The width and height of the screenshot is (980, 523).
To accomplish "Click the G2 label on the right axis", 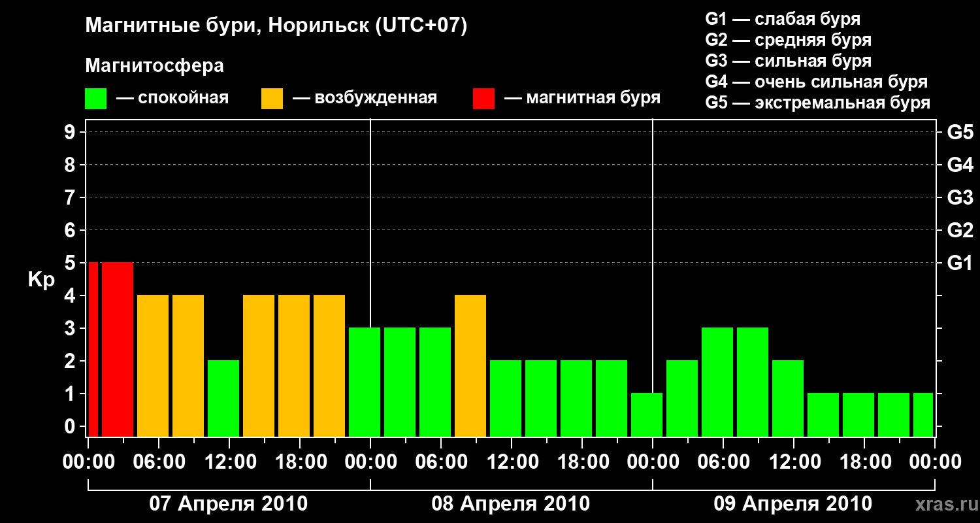I will (x=960, y=230).
